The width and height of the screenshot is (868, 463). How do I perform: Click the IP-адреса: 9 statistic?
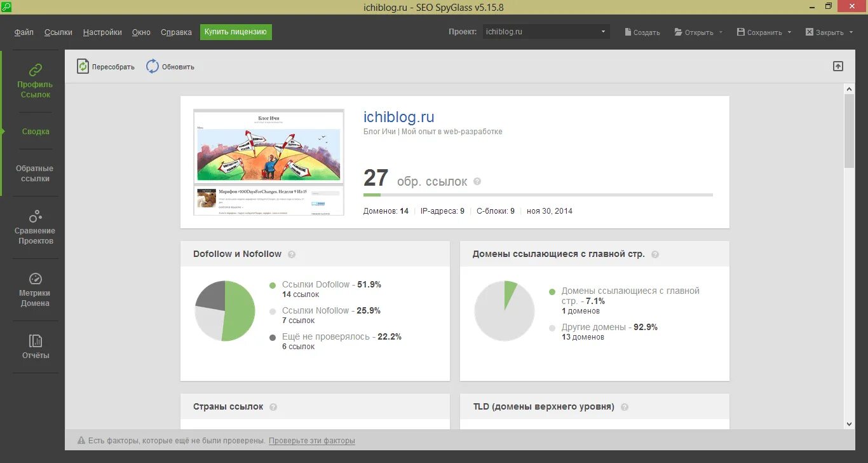click(x=442, y=211)
